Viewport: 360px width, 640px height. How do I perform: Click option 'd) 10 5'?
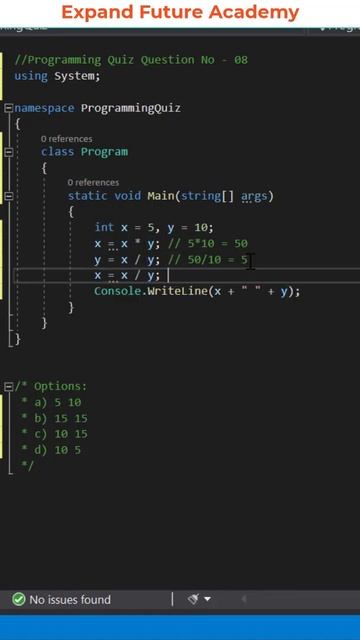coord(58,450)
